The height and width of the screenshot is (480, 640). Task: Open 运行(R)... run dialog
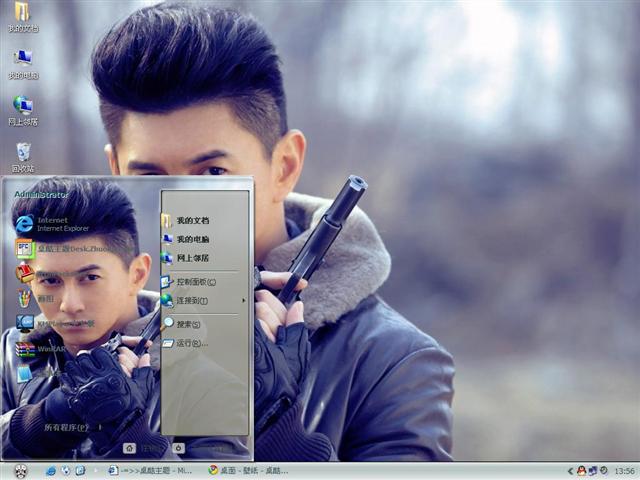coord(185,343)
